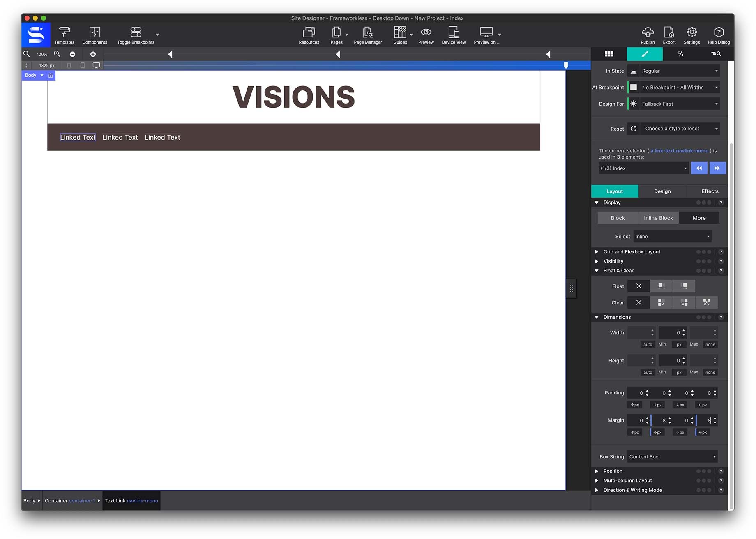The height and width of the screenshot is (539, 756).
Task: Go to next element using selector
Action: point(717,168)
